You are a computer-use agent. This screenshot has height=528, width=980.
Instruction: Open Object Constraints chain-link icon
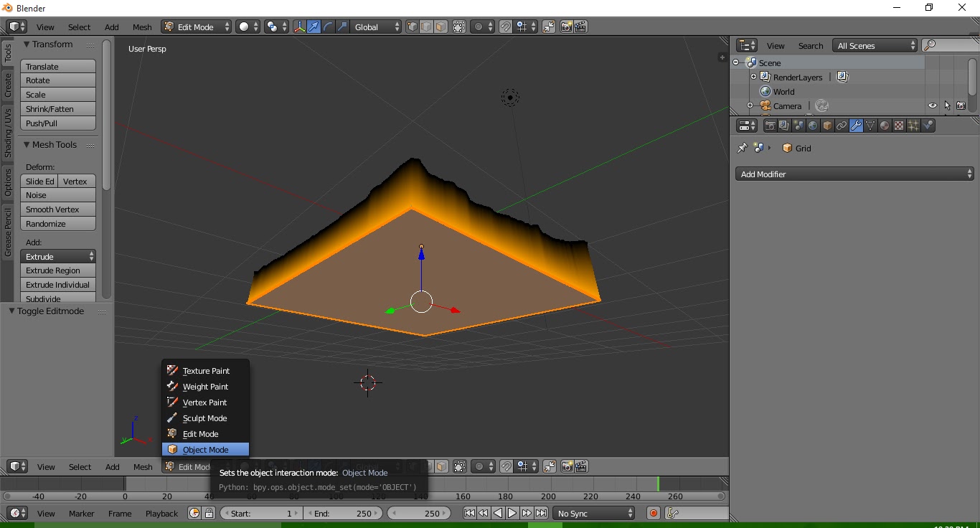coord(842,126)
